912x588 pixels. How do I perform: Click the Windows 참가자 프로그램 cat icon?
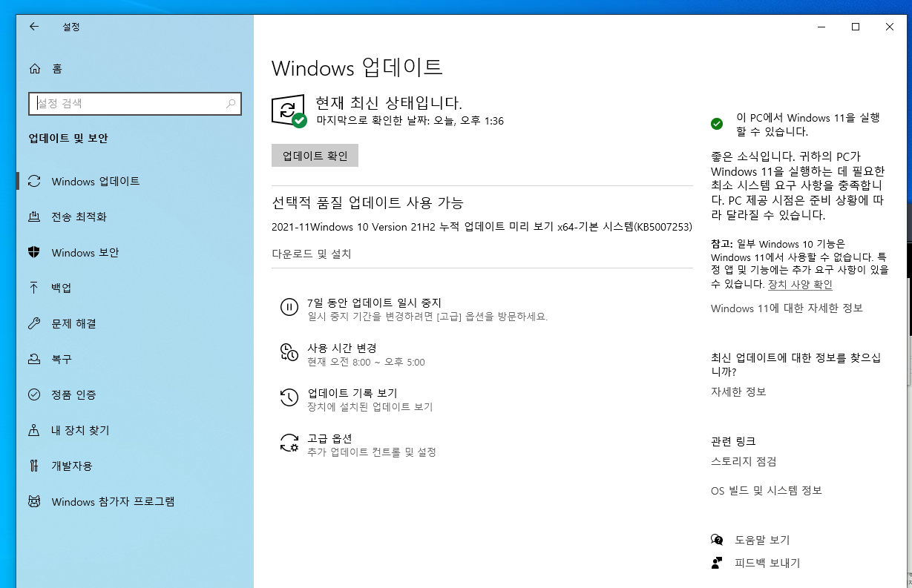(33, 502)
